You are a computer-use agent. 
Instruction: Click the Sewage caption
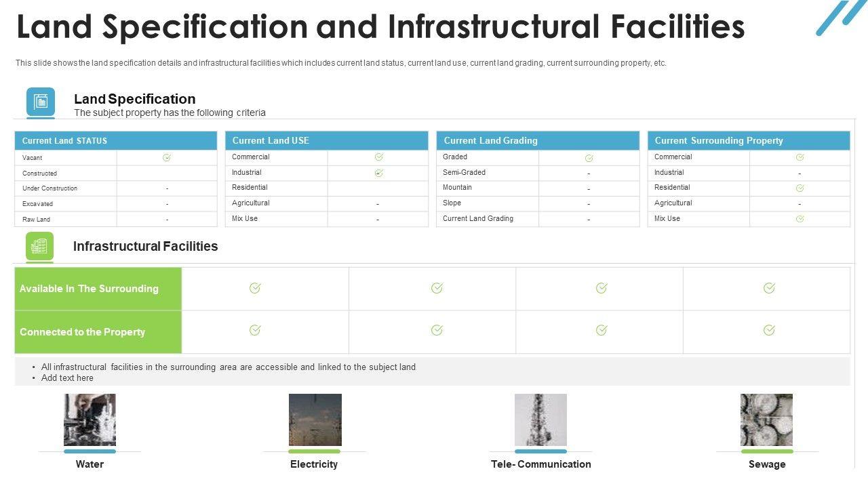(767, 464)
